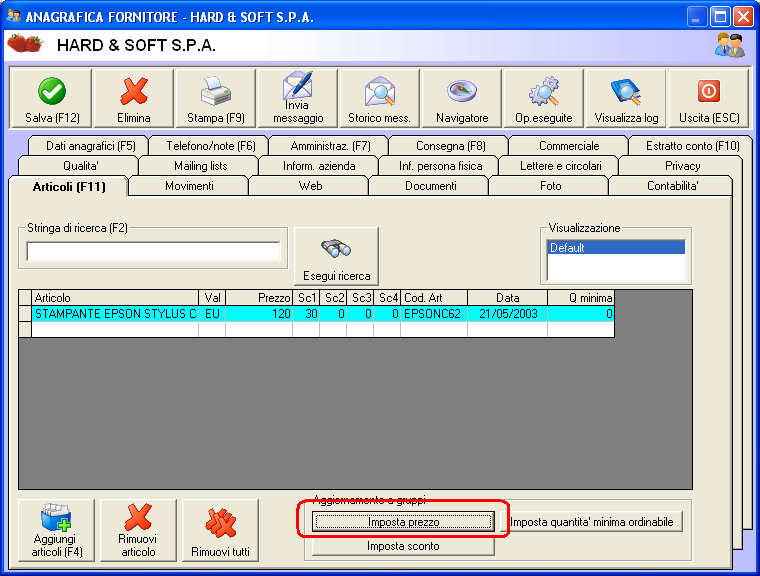Click the Salva (F12) green checkmark button
Image resolution: width=760 pixels, height=576 pixels.
coord(51,98)
